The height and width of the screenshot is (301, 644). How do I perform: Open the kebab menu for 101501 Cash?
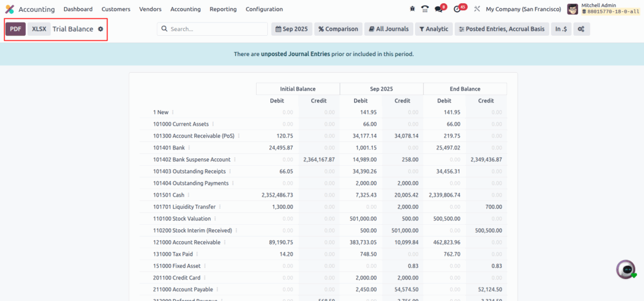pyautogui.click(x=189, y=195)
